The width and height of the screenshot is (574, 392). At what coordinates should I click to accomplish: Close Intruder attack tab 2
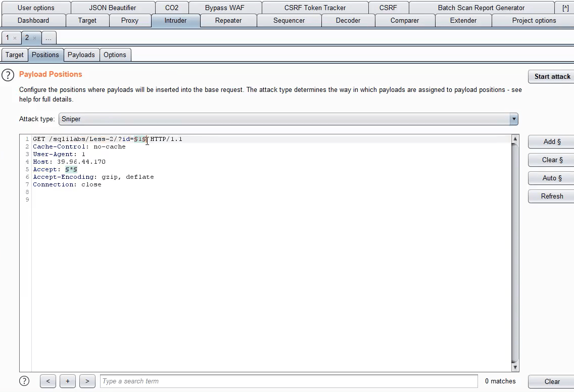coord(34,38)
